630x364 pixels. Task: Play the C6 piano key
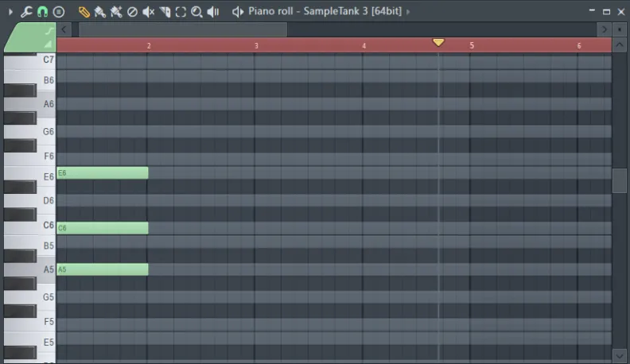[46, 225]
